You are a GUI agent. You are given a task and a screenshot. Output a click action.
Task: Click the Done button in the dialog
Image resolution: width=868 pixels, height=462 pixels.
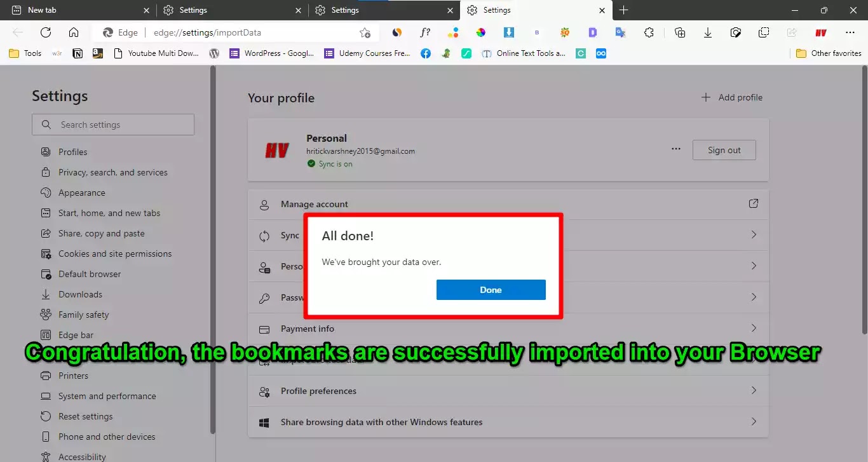click(491, 289)
